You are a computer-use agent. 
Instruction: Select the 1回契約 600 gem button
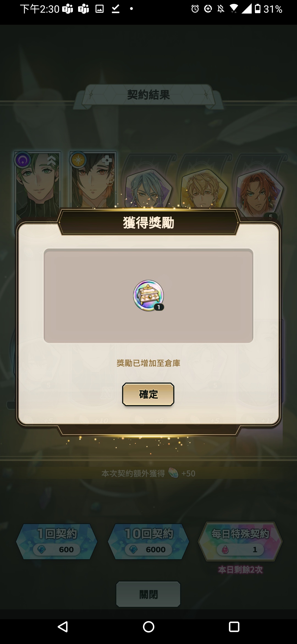(x=57, y=541)
